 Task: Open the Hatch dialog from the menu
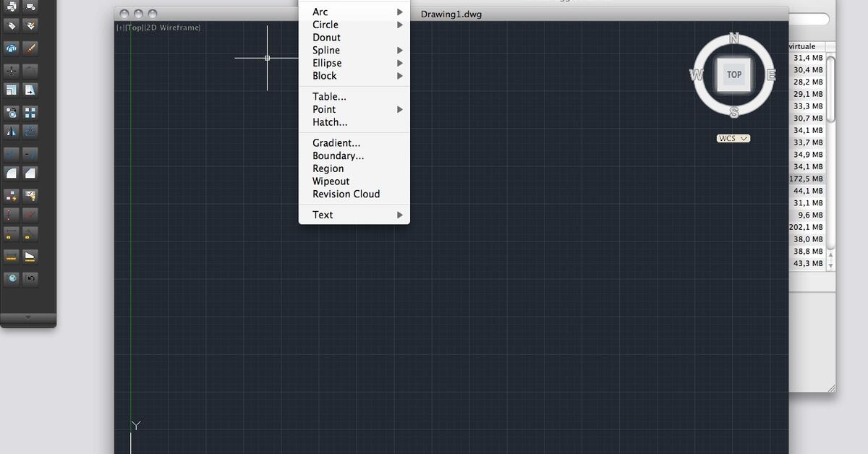coord(329,122)
